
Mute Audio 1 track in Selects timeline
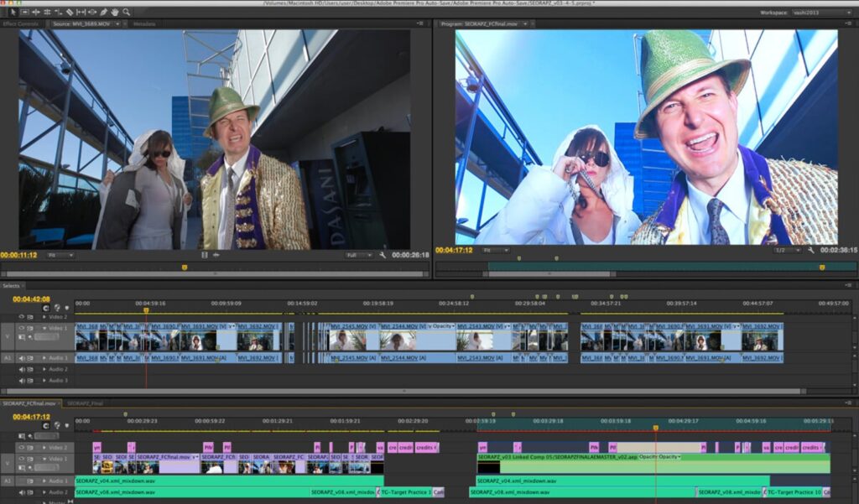[x=22, y=357]
